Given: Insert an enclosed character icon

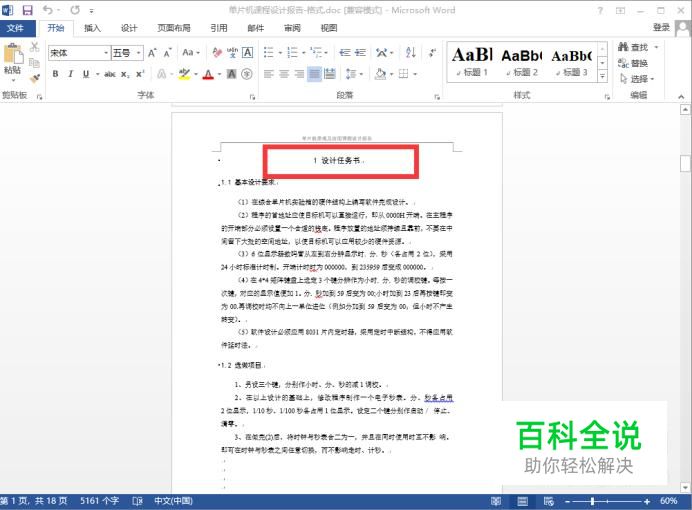Looking at the screenshot, I should pyautogui.click(x=247, y=74).
